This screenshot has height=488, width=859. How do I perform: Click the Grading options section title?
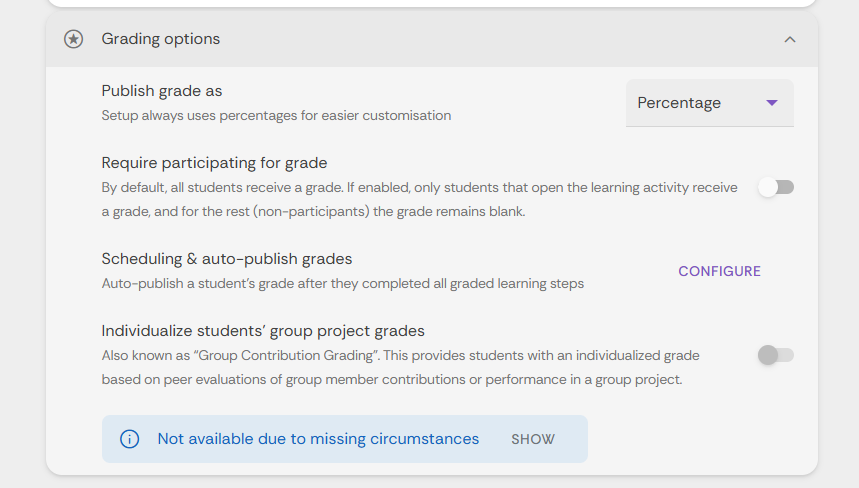[x=161, y=39]
